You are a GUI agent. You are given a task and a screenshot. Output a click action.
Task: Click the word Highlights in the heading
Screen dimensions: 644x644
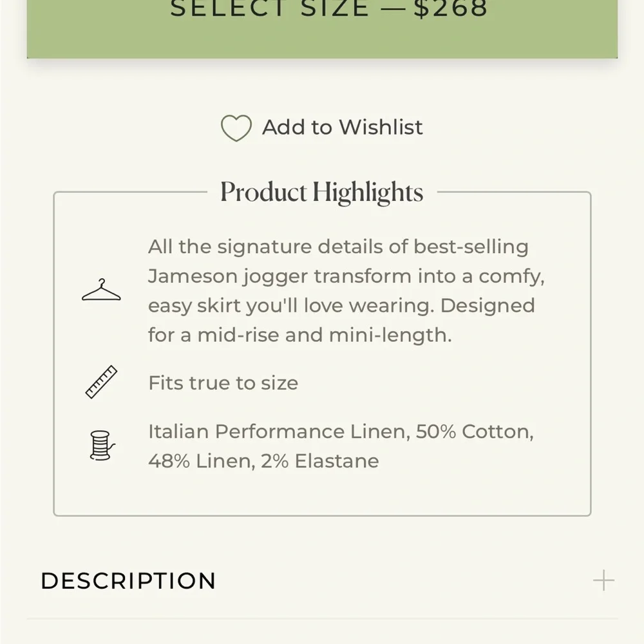pyautogui.click(x=368, y=192)
